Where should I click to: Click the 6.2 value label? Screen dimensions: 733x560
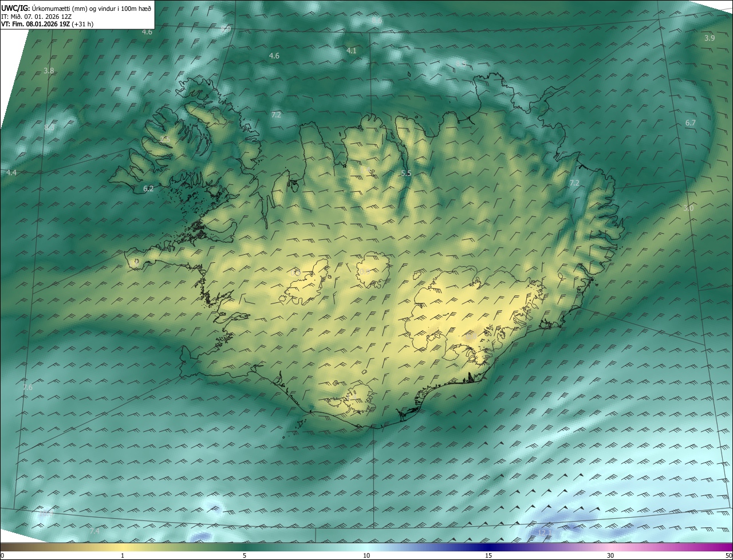click(x=148, y=188)
